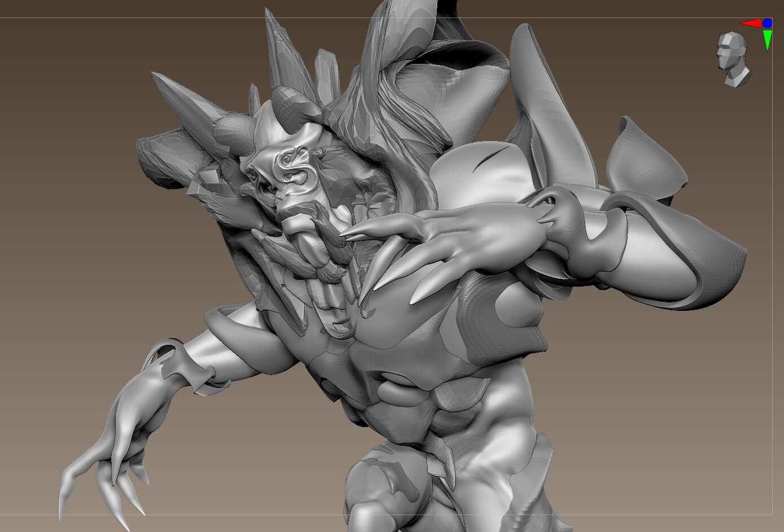Click the camera view head orientation gizmo

pos(733,59)
